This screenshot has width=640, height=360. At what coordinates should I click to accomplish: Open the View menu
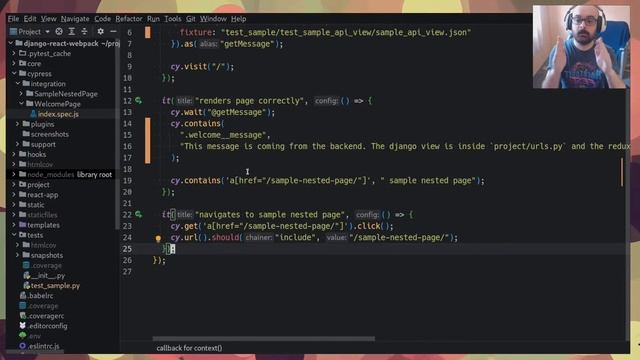tap(48, 19)
